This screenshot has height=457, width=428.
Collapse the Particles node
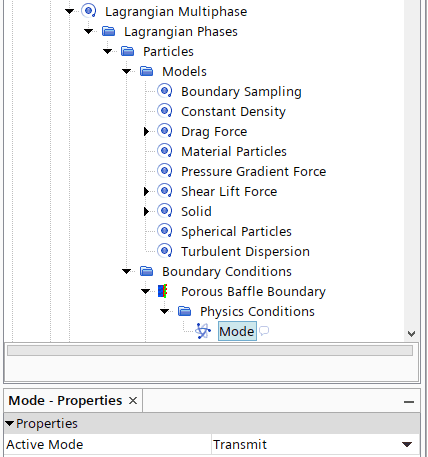point(107,51)
